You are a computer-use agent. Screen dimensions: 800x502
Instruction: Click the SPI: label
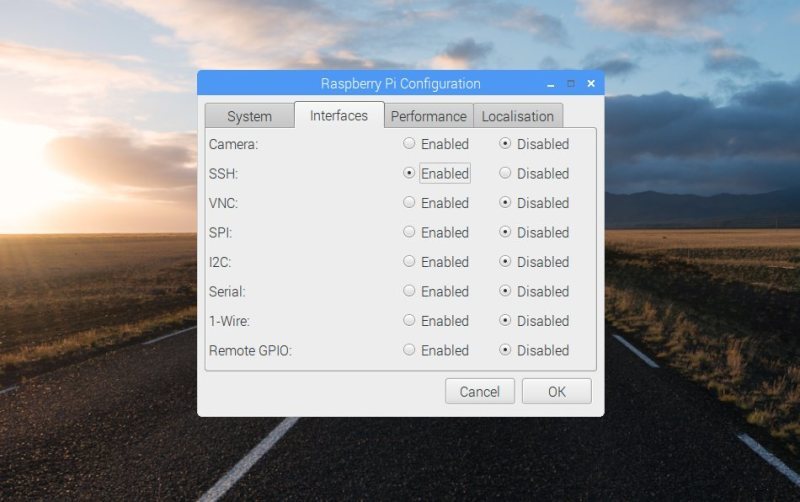(220, 233)
